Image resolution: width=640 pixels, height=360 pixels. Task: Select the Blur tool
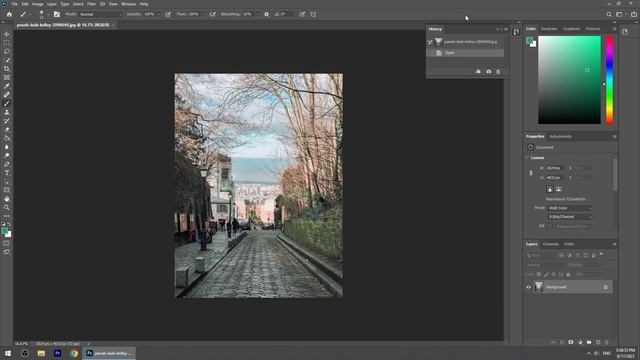coord(7,147)
